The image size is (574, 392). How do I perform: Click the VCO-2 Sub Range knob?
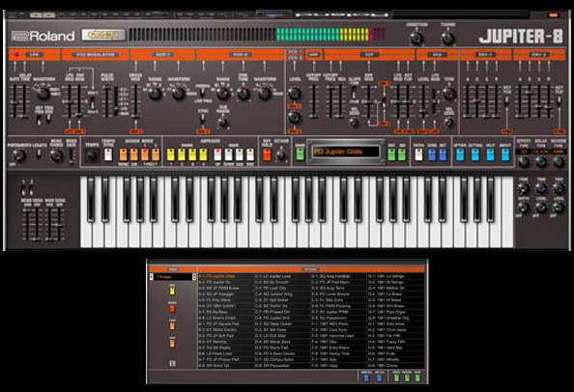(x=222, y=123)
